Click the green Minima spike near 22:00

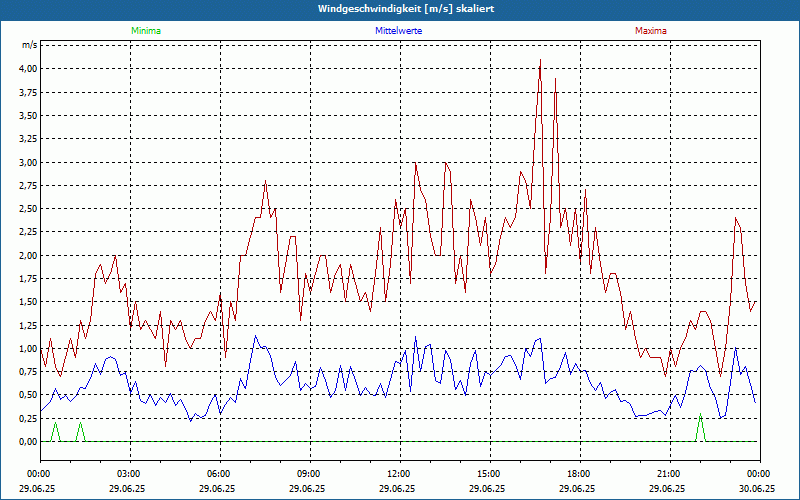point(700,418)
